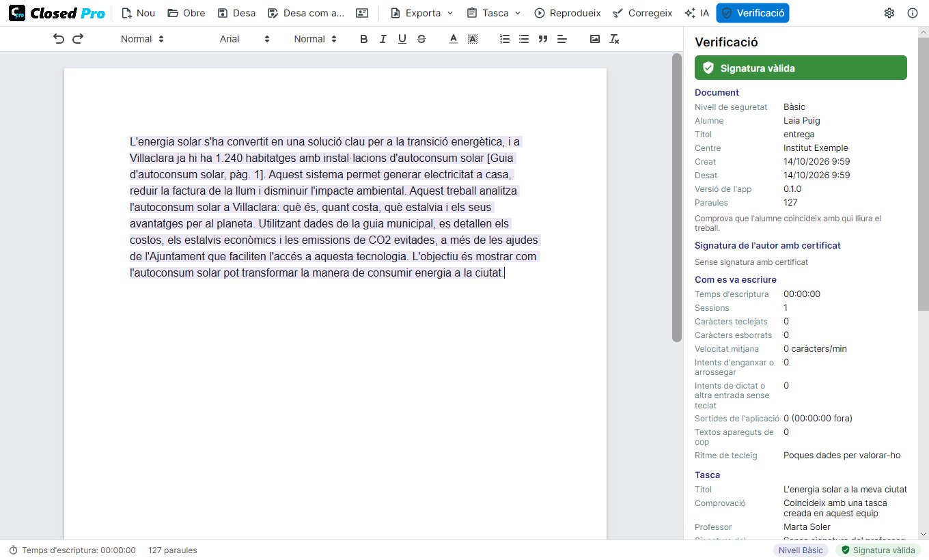Insert a numbered list
The width and height of the screenshot is (929, 560).
click(x=505, y=39)
